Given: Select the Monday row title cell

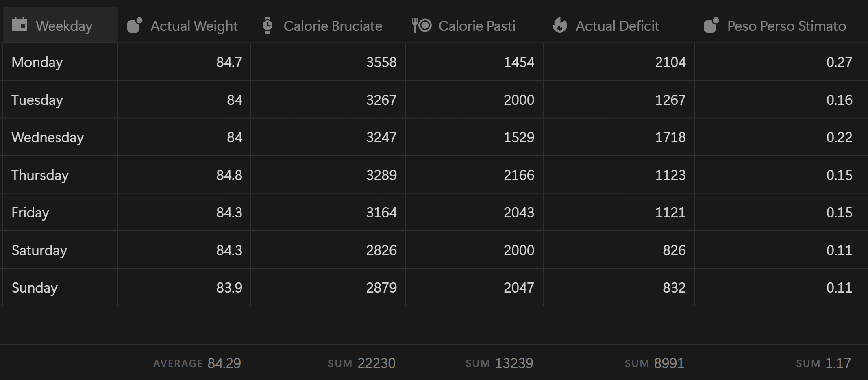Looking at the screenshot, I should [x=61, y=62].
